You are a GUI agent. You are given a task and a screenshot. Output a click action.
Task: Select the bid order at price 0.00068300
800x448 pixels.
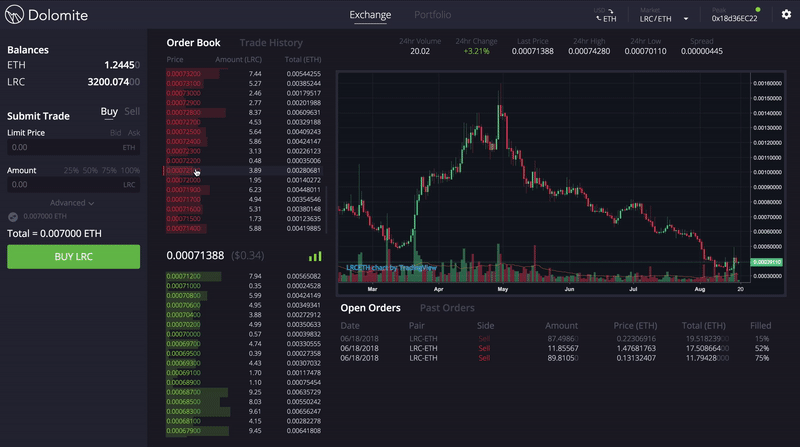tap(243, 411)
